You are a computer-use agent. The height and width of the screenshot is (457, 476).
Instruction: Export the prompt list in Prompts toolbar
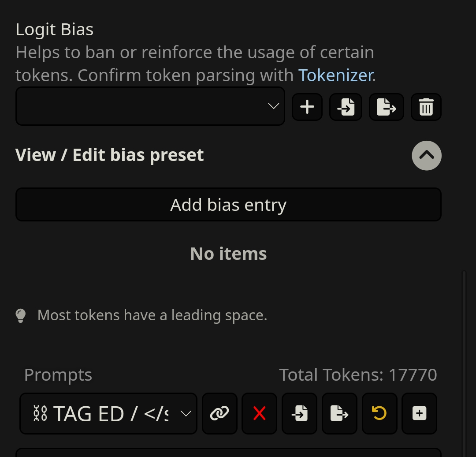pos(339,413)
